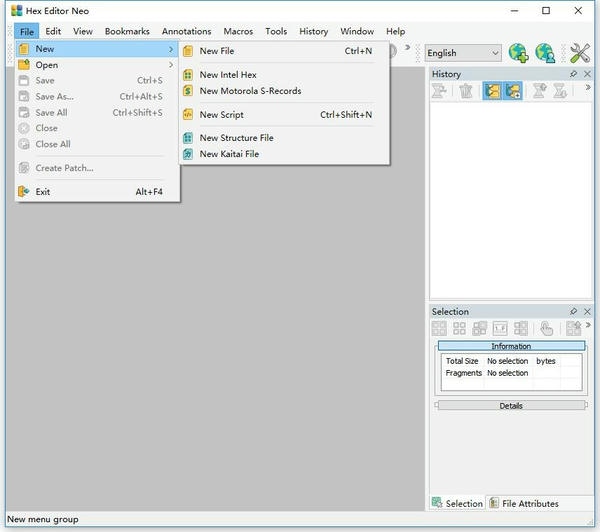Select Exit from the File menu
Image resolution: width=600 pixels, height=532 pixels.
tap(96, 191)
